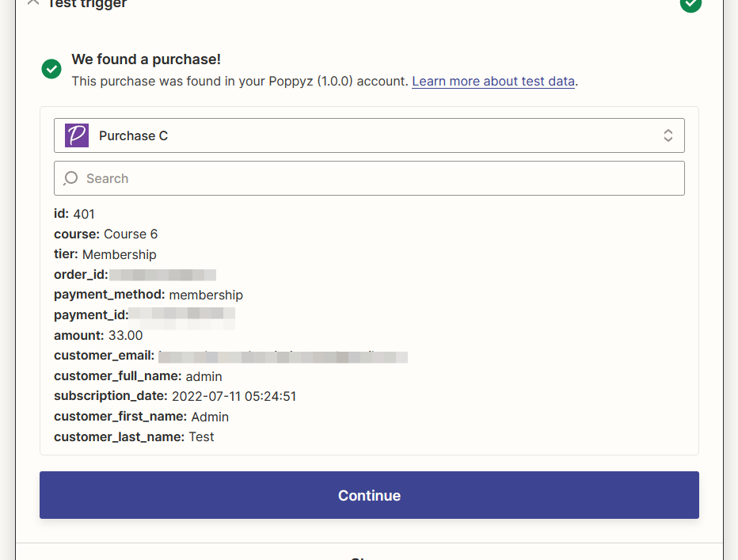Click the green checkmark beside "We found a purchase!"
This screenshot has width=738, height=560.
pos(51,69)
